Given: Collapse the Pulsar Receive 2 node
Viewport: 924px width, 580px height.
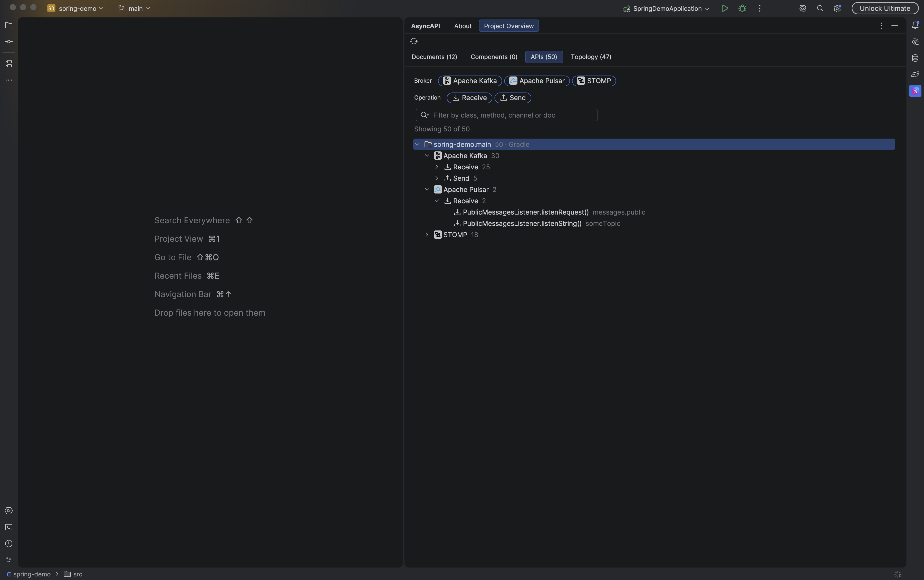Looking at the screenshot, I should point(437,201).
